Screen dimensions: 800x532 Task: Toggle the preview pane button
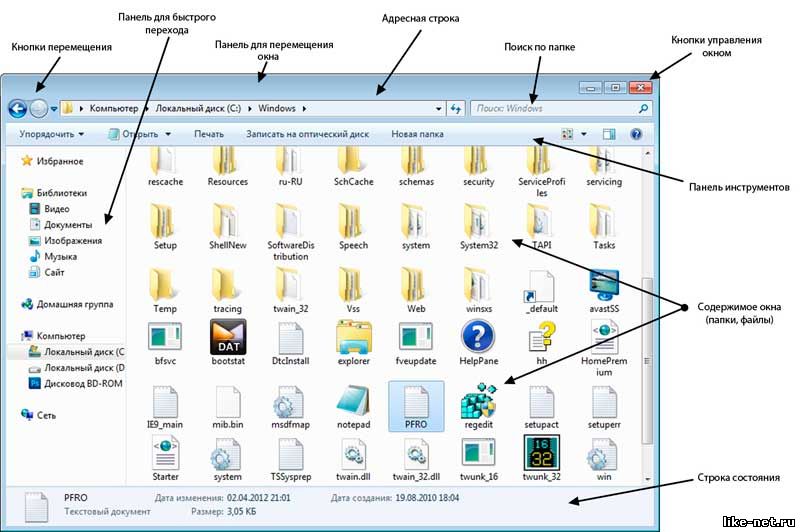click(x=608, y=134)
